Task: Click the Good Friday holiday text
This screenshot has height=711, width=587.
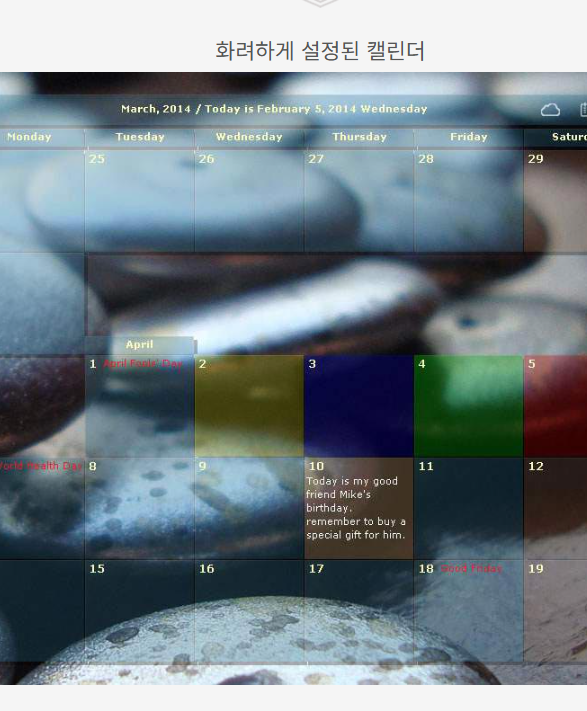Action: coord(471,569)
